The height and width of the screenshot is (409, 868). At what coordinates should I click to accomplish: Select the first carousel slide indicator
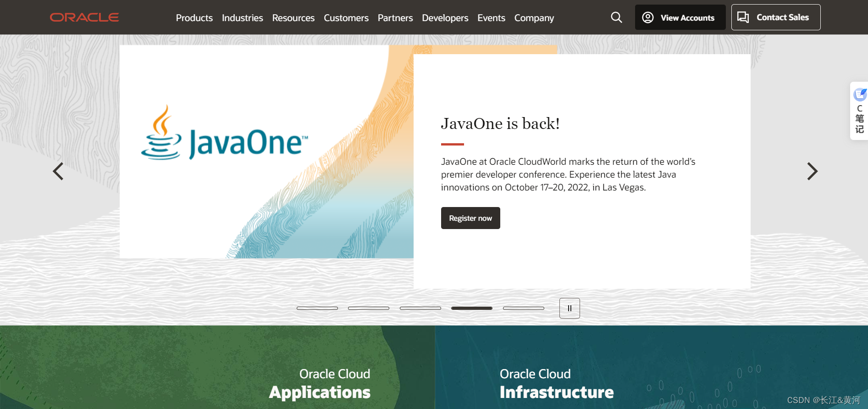coord(317,308)
